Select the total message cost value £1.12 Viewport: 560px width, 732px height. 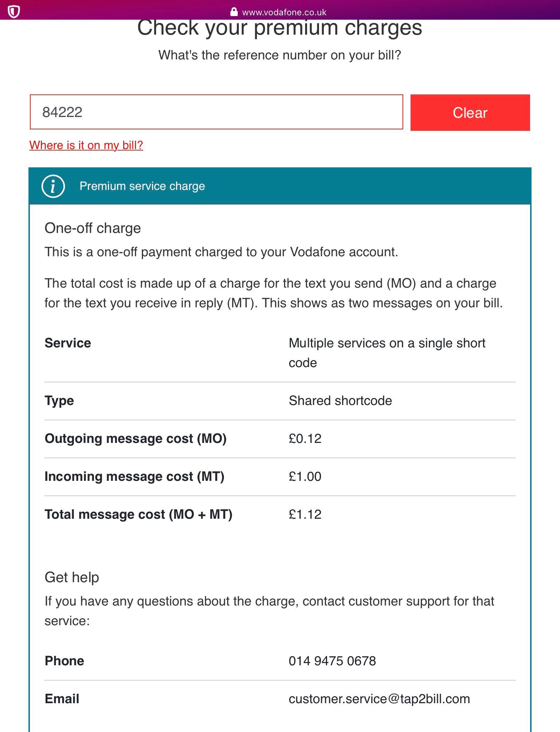click(305, 514)
